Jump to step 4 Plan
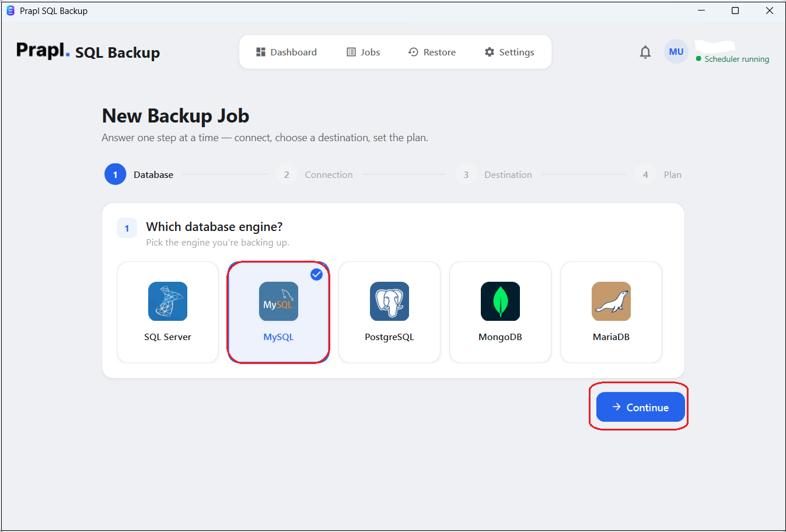The height and width of the screenshot is (532, 786). click(x=658, y=174)
